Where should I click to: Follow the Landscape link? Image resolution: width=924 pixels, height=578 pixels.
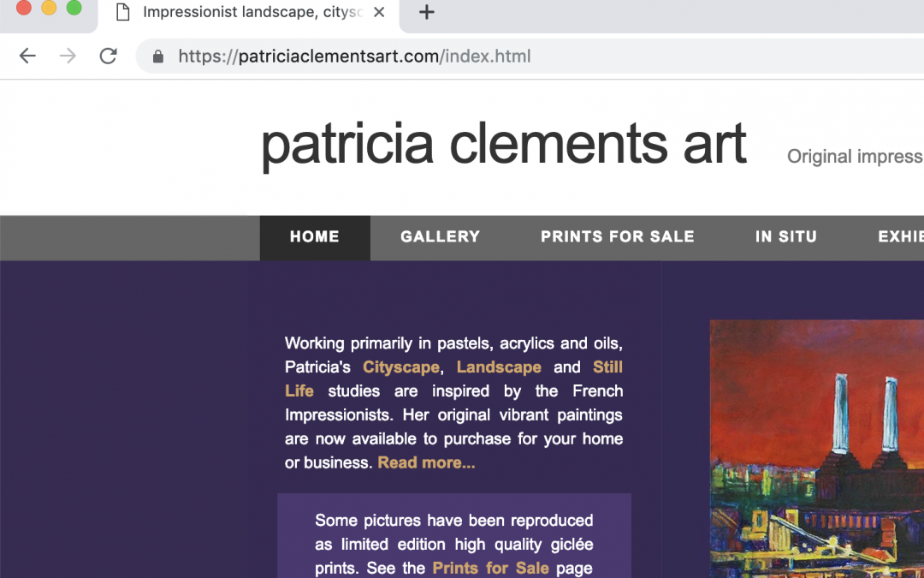pyautogui.click(x=499, y=366)
